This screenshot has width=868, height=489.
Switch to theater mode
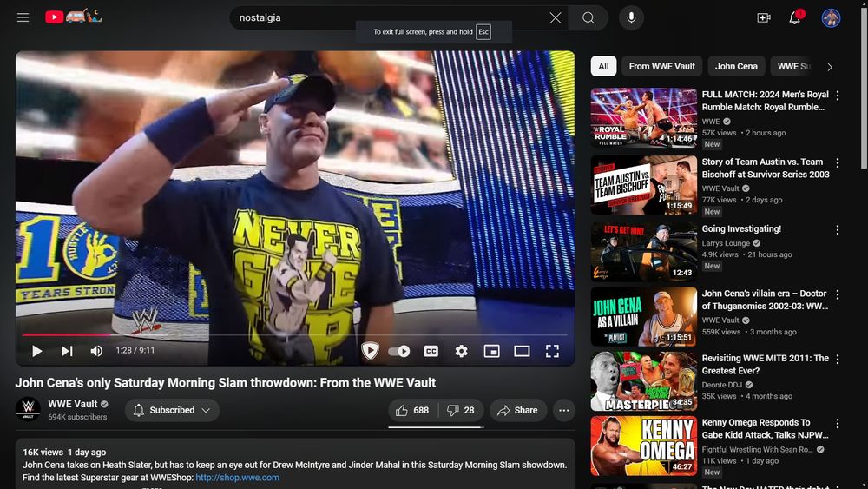pos(522,351)
